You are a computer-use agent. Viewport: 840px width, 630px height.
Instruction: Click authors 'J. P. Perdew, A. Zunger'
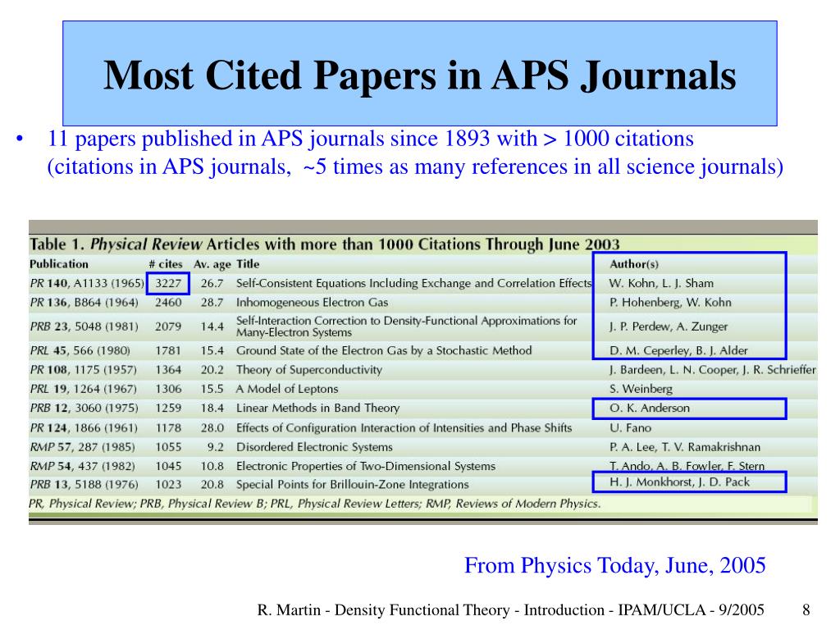pyautogui.click(x=669, y=326)
